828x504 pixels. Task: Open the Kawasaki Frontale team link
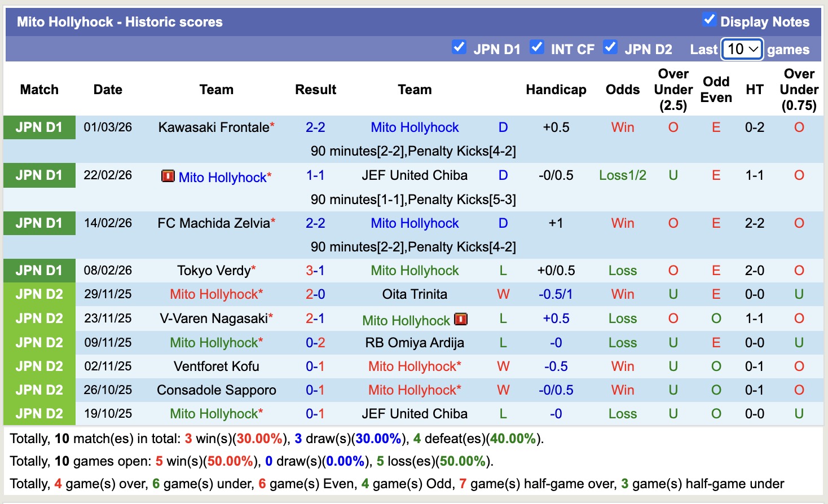coord(213,127)
